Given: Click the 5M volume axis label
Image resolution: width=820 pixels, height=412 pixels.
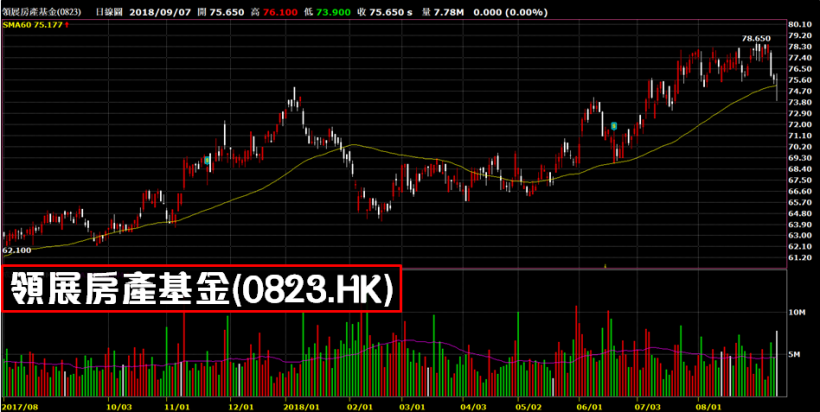Looking at the screenshot, I should 796,355.
